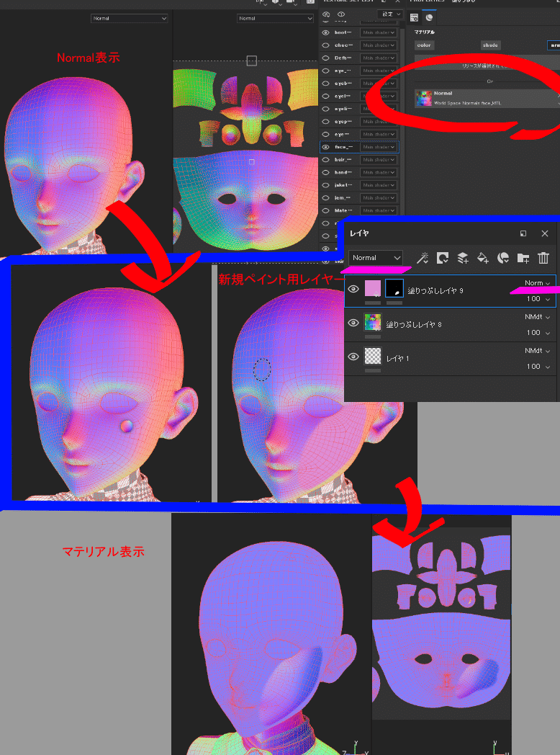
Task: Float the レイヤ panel with undock icon
Action: pos(523,233)
